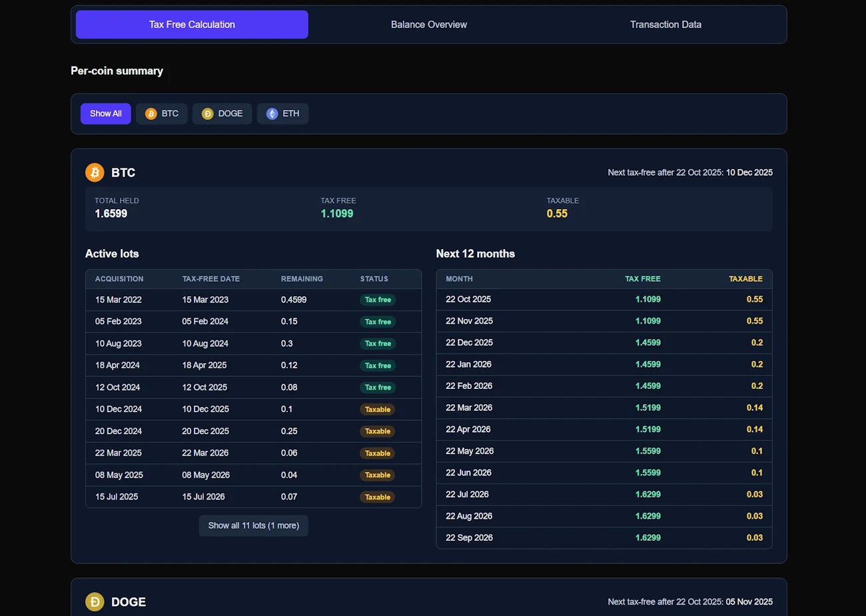
Task: Click DOGE next tax-free date 05 Nov 2025
Action: pyautogui.click(x=749, y=602)
